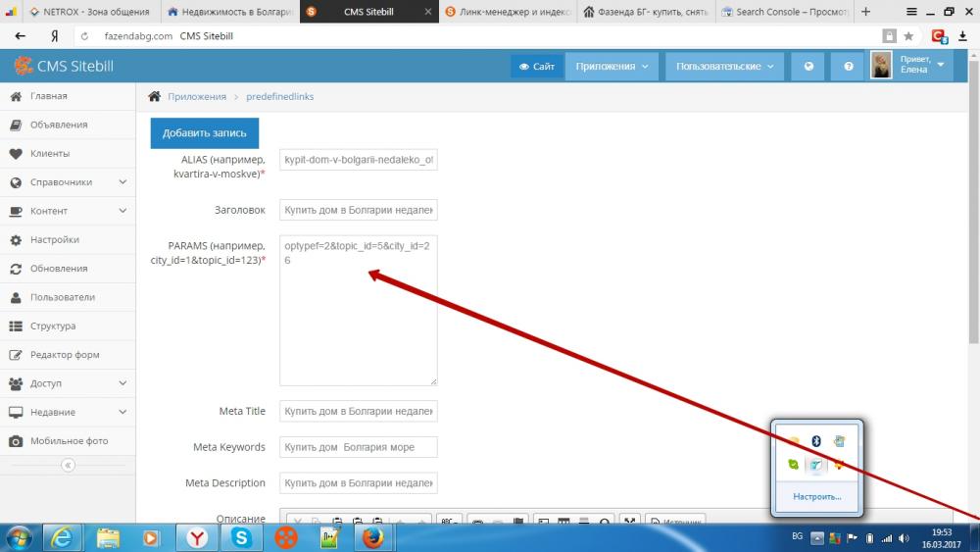Click the help question mark icon
The height and width of the screenshot is (552, 980).
(x=848, y=67)
